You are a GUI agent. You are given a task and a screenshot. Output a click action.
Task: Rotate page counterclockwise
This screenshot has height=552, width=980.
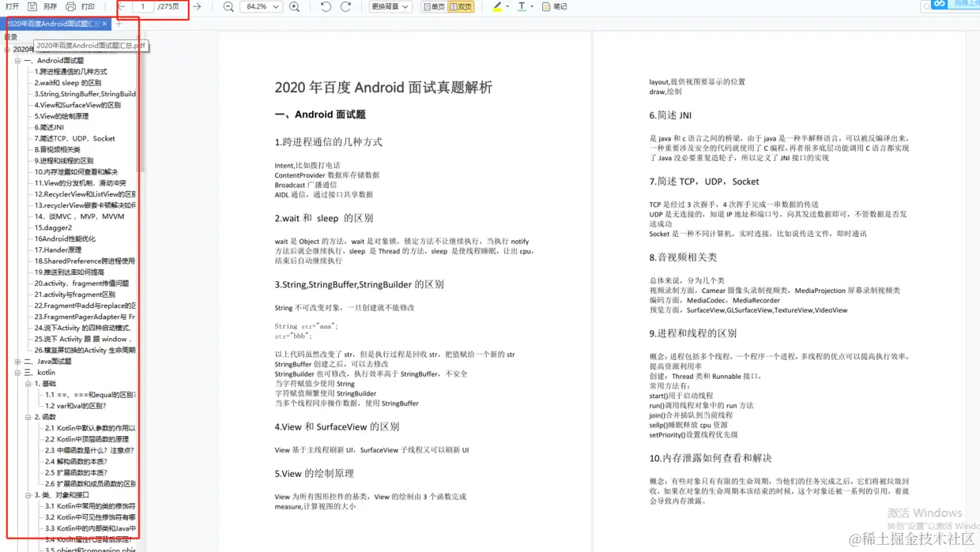[326, 6]
